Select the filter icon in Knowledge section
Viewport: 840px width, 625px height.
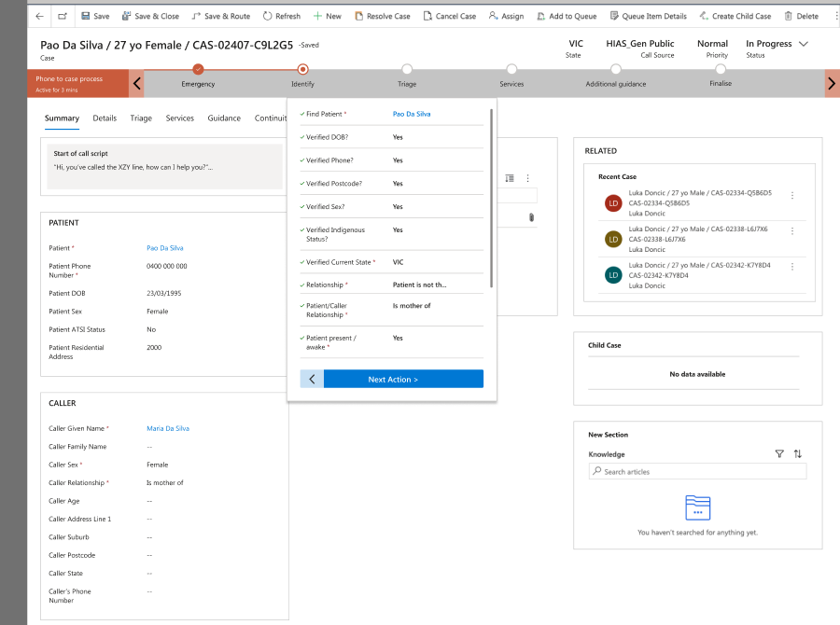(780, 454)
